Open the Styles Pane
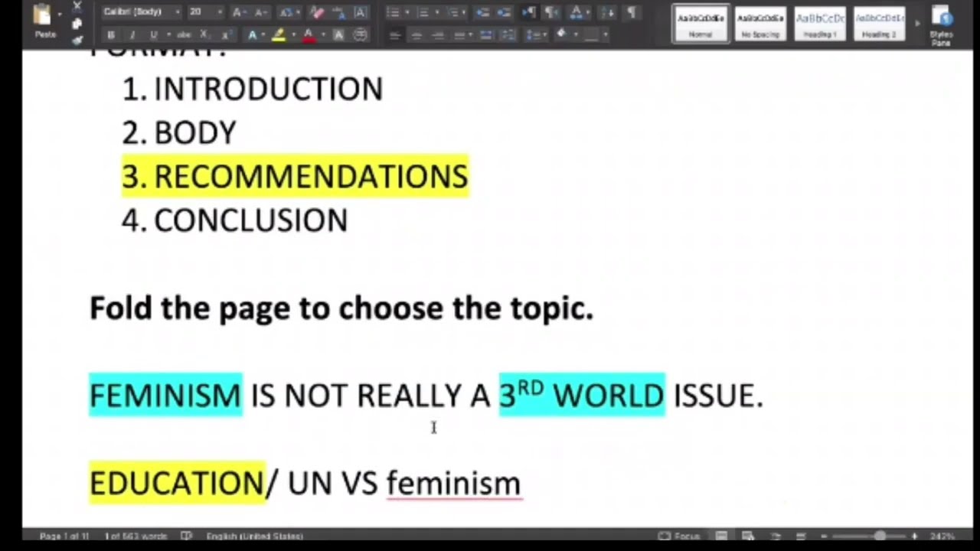 point(941,24)
